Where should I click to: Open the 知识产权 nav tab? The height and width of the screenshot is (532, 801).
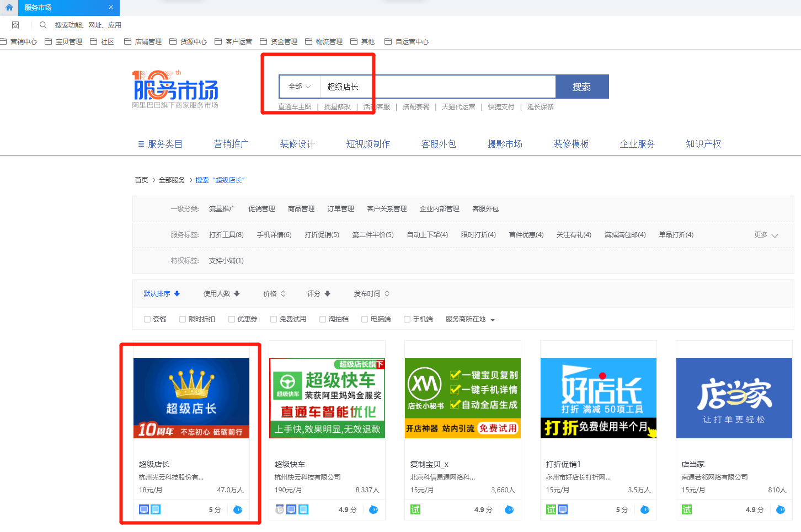pyautogui.click(x=703, y=144)
